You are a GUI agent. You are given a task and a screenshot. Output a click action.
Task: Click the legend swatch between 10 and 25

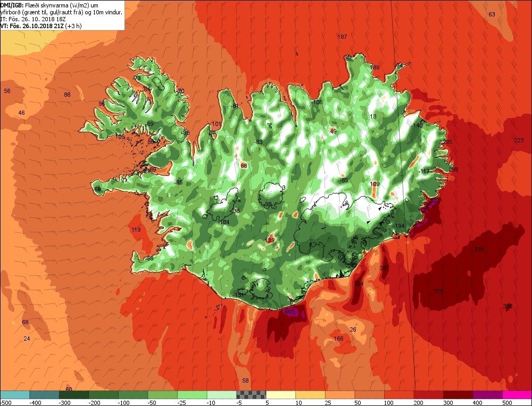coord(311,395)
